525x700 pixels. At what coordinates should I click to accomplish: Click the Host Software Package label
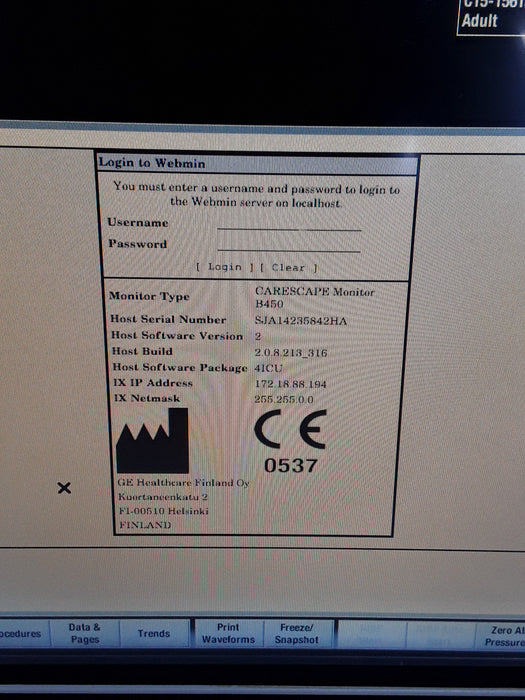[180, 367]
